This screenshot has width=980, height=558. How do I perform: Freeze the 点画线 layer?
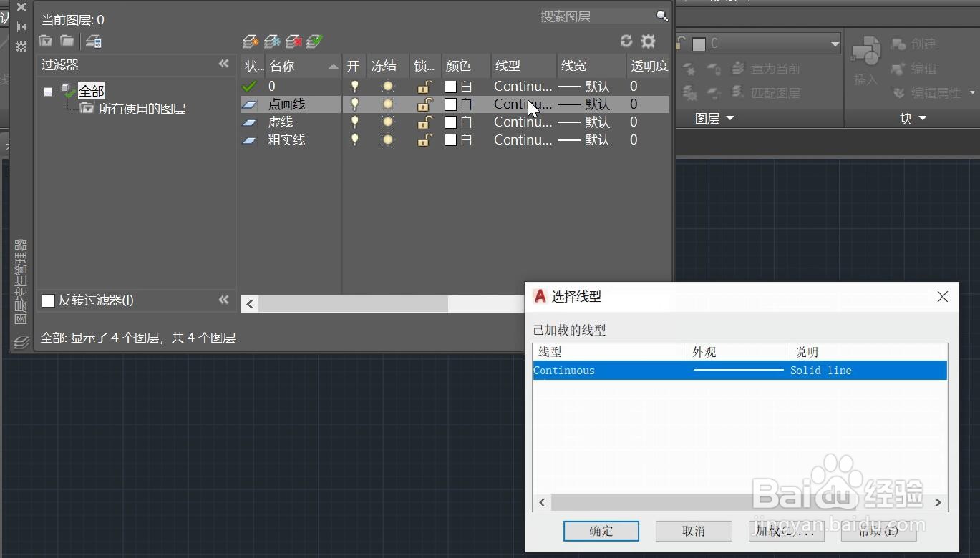pos(387,104)
